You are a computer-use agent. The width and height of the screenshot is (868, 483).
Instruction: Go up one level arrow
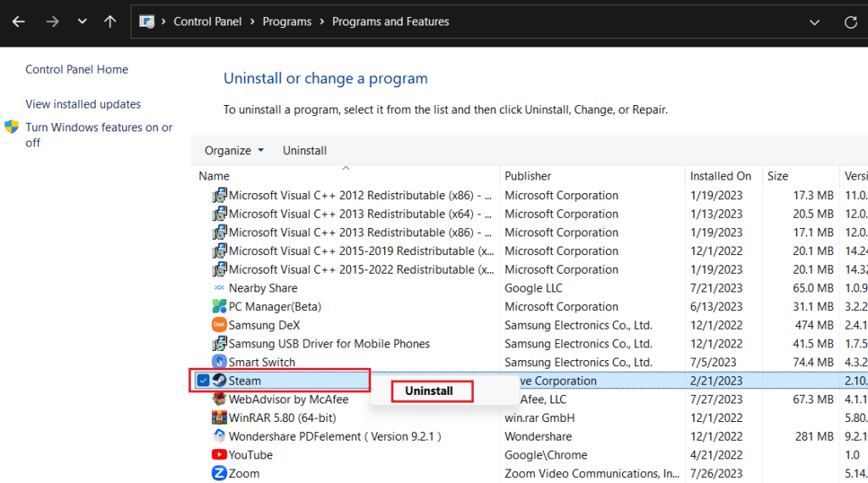110,21
